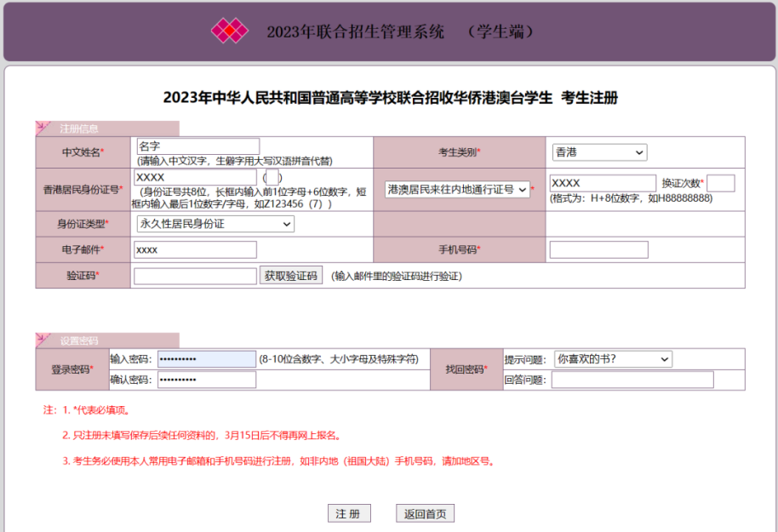Click the 设置密码 section header icon
778x532 pixels.
pyautogui.click(x=44, y=340)
